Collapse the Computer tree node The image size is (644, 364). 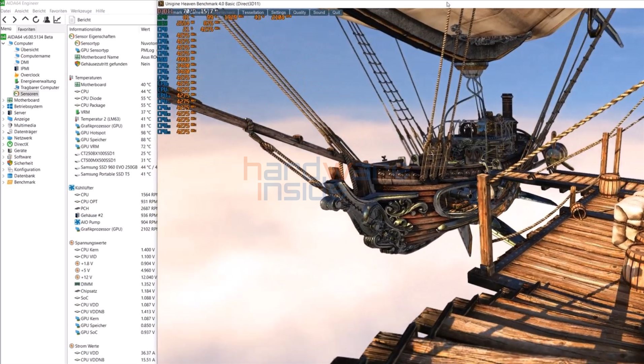[x=3, y=43]
